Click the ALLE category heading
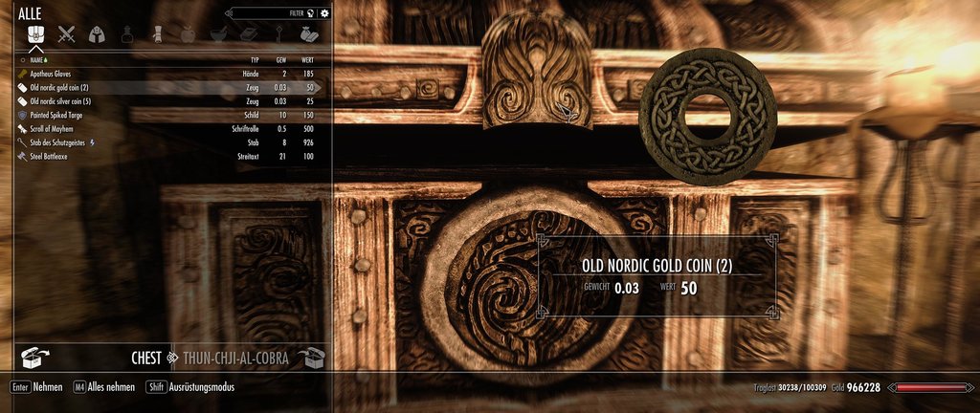This screenshot has height=413, width=980. tap(30, 13)
